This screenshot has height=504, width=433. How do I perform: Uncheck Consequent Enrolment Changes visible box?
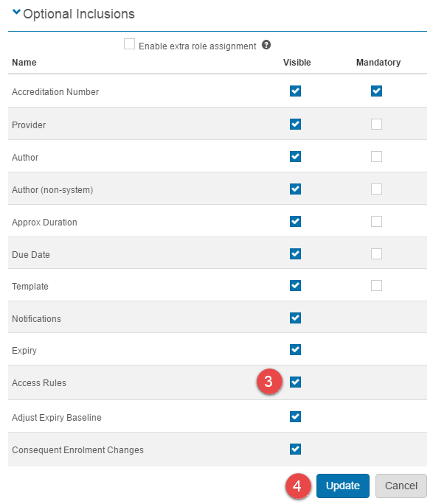tap(295, 449)
